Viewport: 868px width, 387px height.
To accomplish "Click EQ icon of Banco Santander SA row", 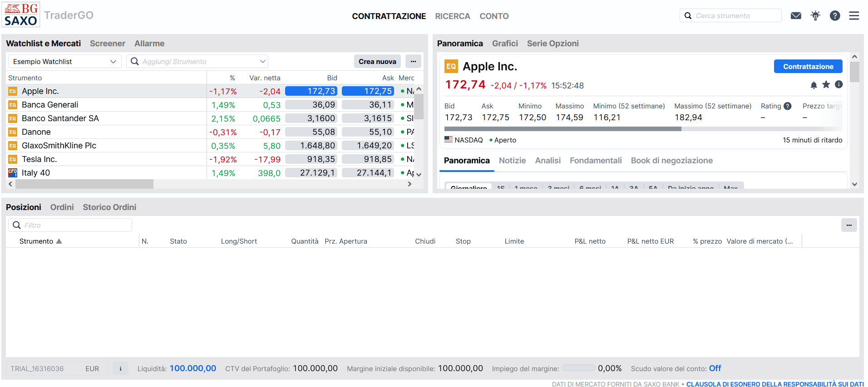I will tap(13, 118).
